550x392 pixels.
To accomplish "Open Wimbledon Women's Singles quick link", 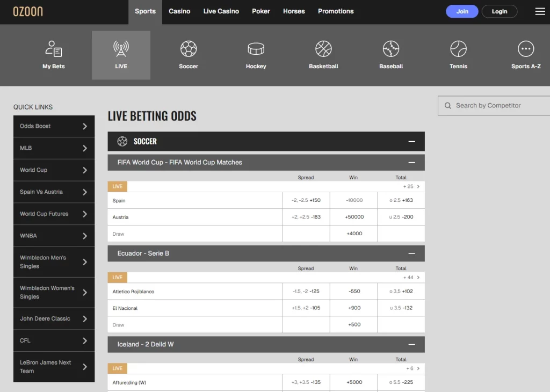I will pos(54,293).
